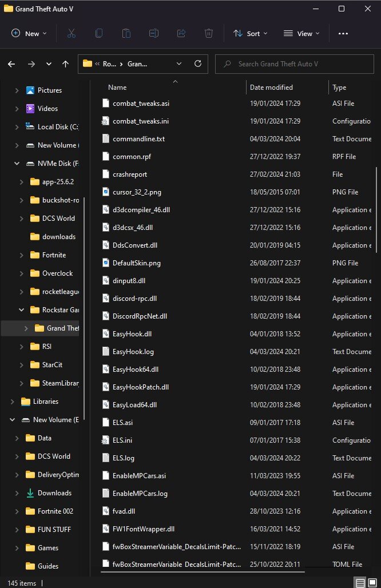Expand the Fortnite folder node
Viewport: 381px width, 588px height.
21,255
